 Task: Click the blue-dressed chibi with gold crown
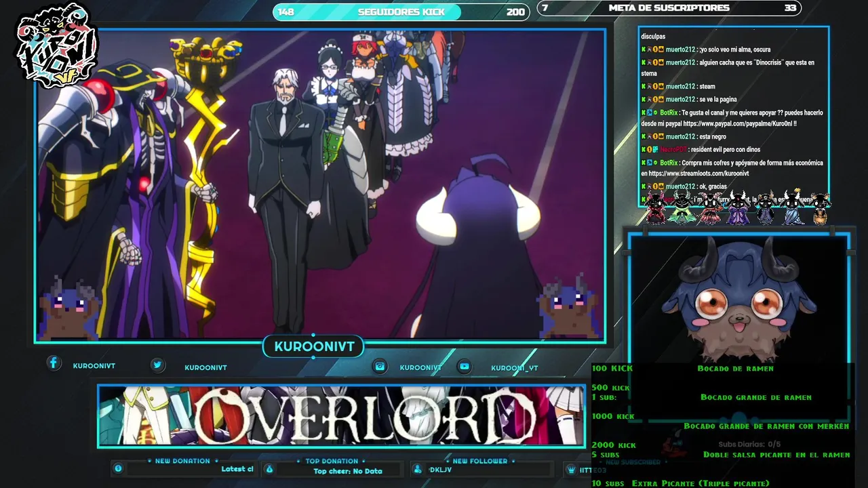[793, 207]
